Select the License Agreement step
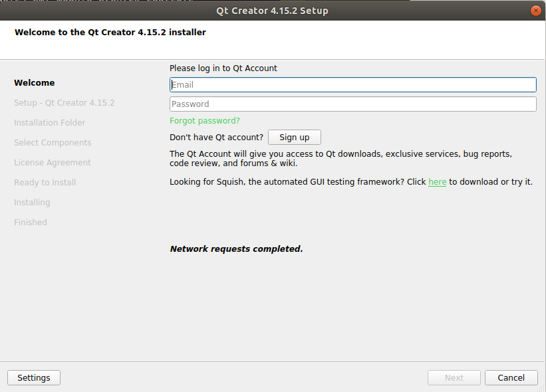This screenshot has height=392, width=546. [x=53, y=162]
